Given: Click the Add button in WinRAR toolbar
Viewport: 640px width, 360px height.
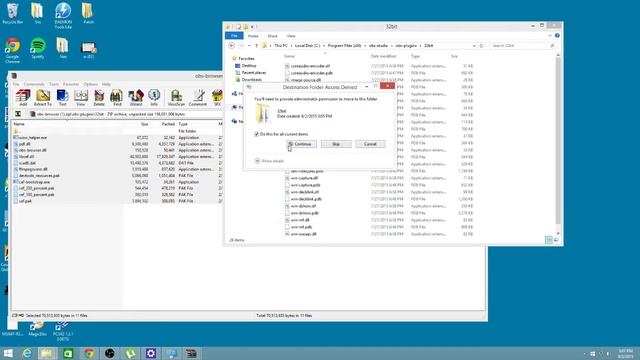Looking at the screenshot, I should tap(23, 98).
